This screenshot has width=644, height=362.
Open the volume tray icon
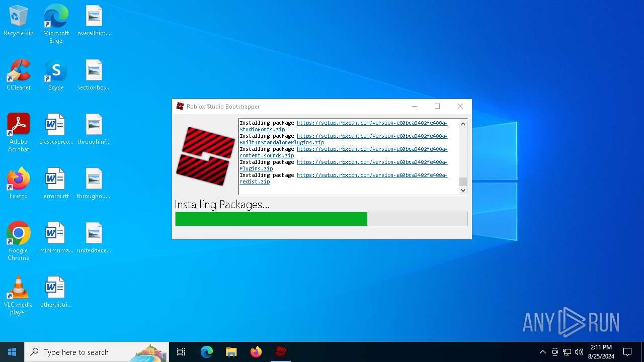tap(579, 352)
